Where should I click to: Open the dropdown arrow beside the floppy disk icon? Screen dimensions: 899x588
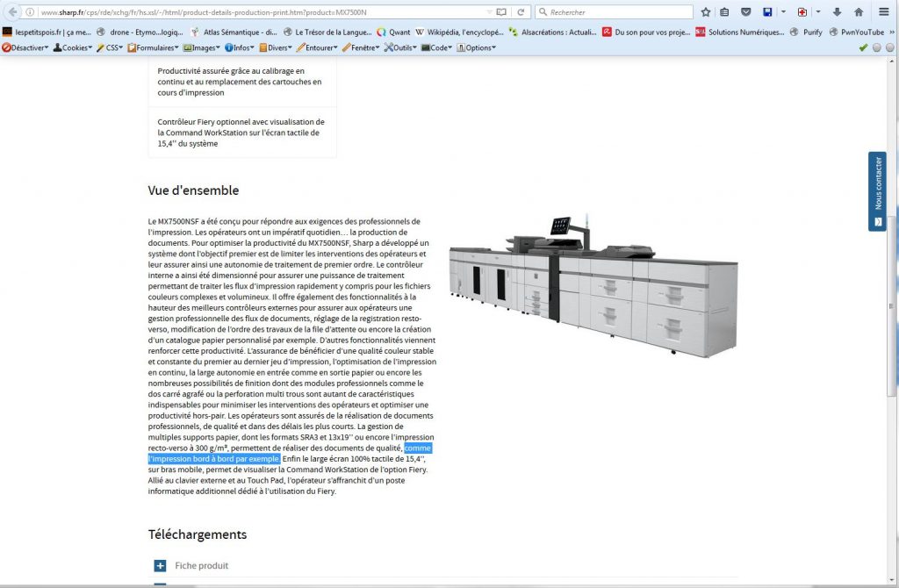tap(783, 12)
